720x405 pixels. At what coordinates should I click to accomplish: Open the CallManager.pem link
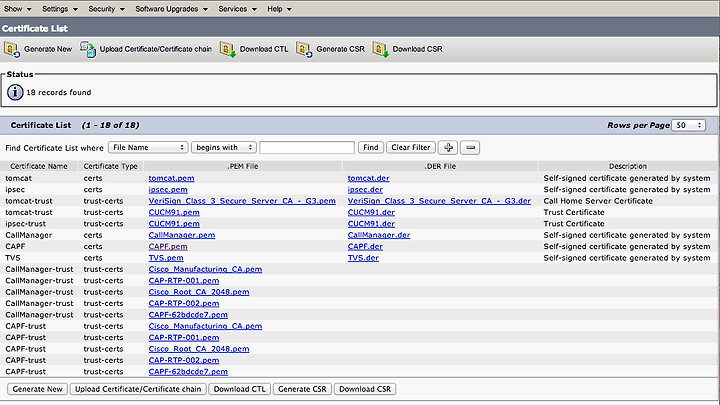coord(182,235)
